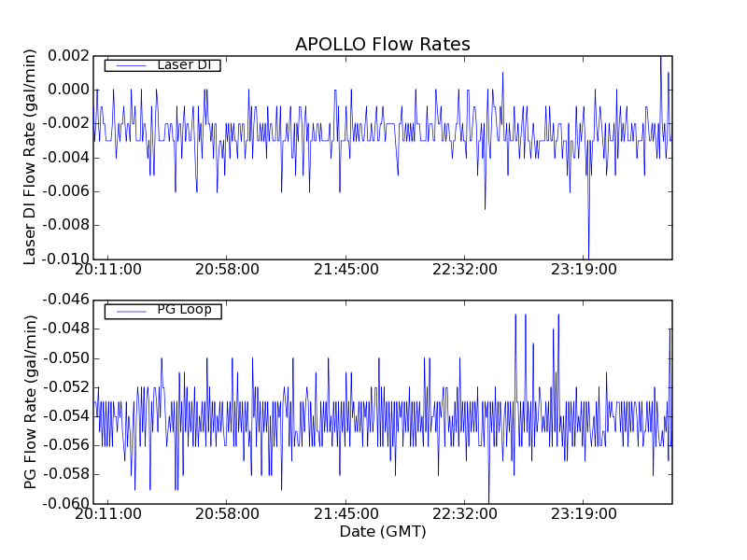Click the "Date (GMT)" x-axis label
Viewport: 747px width, 560px height.
(x=383, y=531)
